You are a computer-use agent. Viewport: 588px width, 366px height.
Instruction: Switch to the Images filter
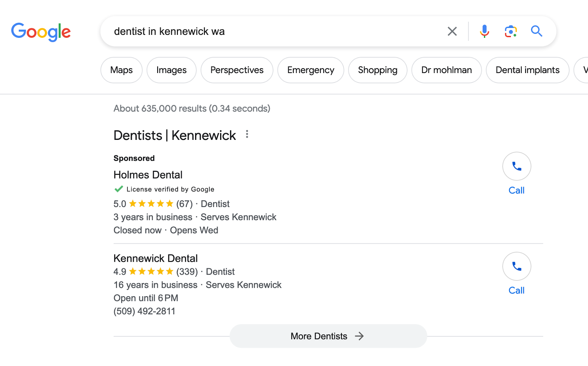coord(171,70)
